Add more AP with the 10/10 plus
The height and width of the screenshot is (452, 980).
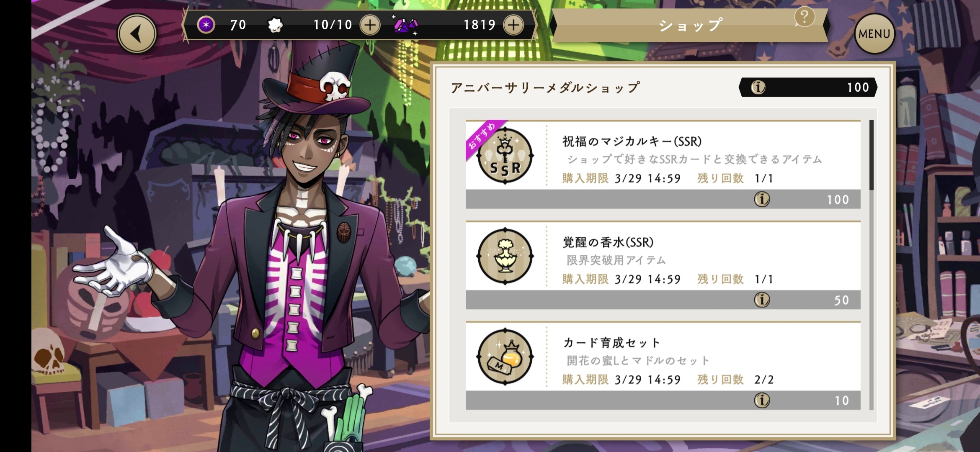[x=370, y=25]
